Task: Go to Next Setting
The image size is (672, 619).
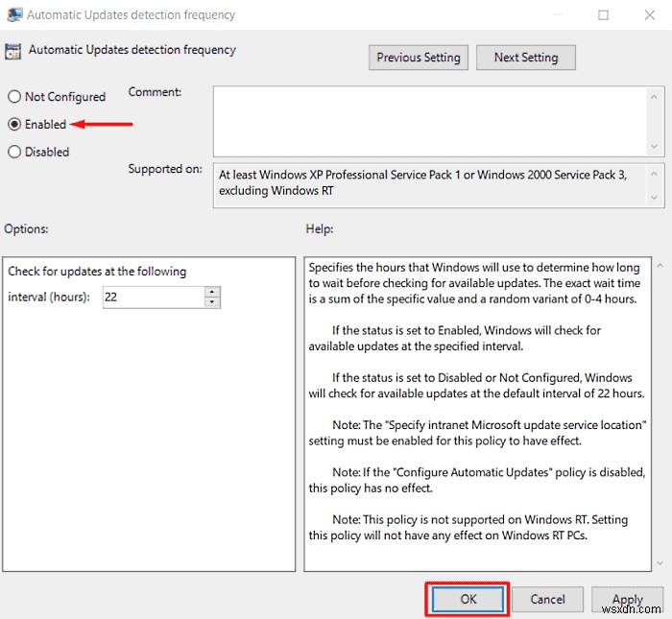Action: (x=526, y=58)
